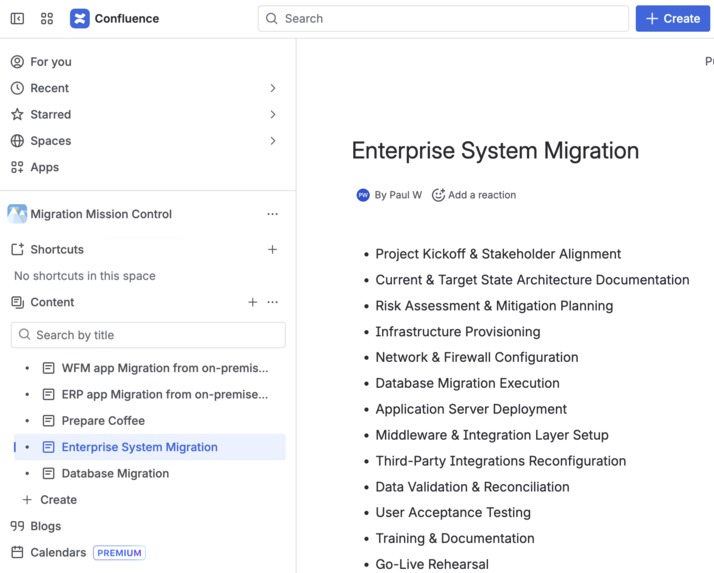Click 'Training & Documentation' bullet text
Image resolution: width=714 pixels, height=573 pixels.
[455, 539]
